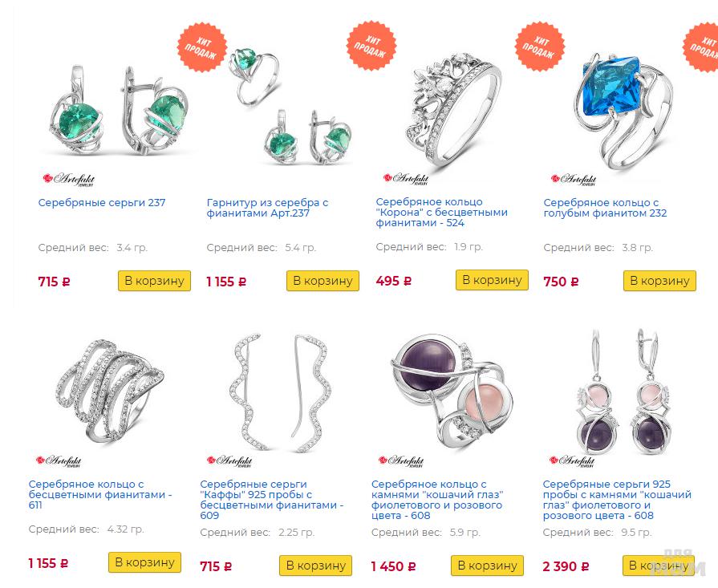Open the Каффы 925 earrings 609 link
The image size is (718, 588).
coord(271,500)
